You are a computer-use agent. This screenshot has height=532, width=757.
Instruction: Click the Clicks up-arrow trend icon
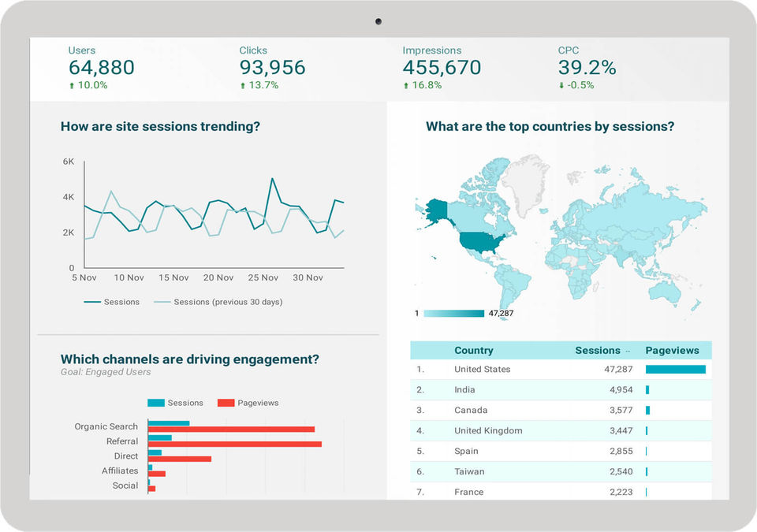click(243, 85)
